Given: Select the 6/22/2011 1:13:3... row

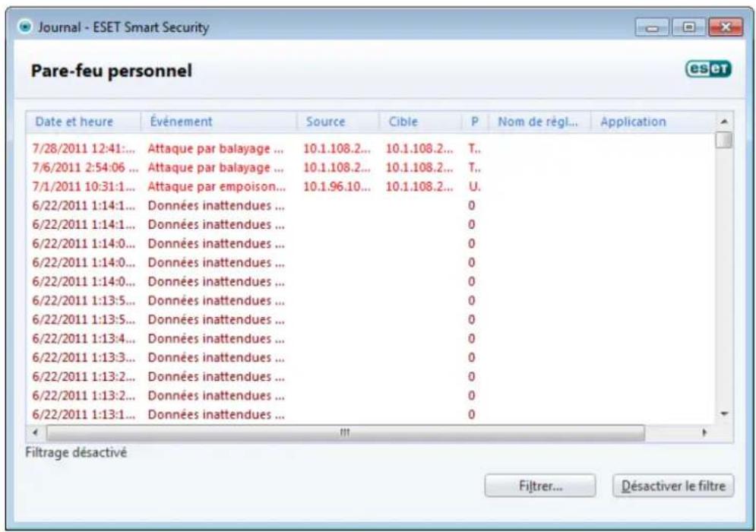Looking at the screenshot, I should coord(369,357).
